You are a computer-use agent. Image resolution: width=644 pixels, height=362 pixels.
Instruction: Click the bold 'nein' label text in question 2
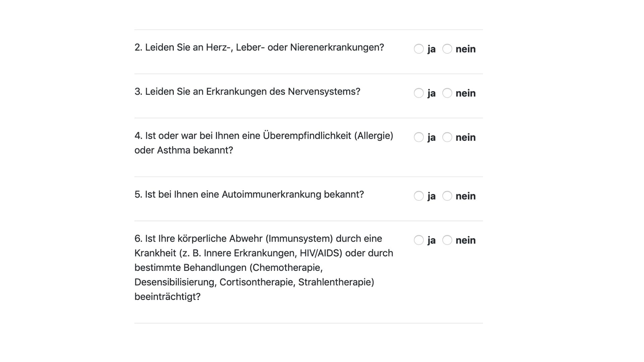click(x=466, y=49)
